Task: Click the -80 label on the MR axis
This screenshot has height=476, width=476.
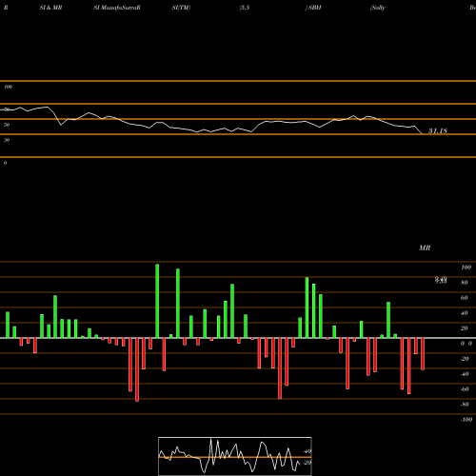Action: [x=465, y=405]
